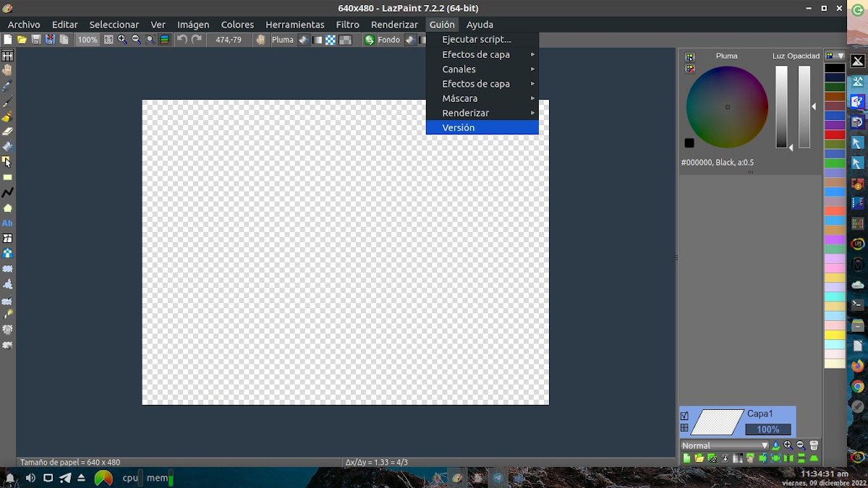Click the new file icon in toolbar
Viewport: 868px width, 488px height.
point(8,40)
